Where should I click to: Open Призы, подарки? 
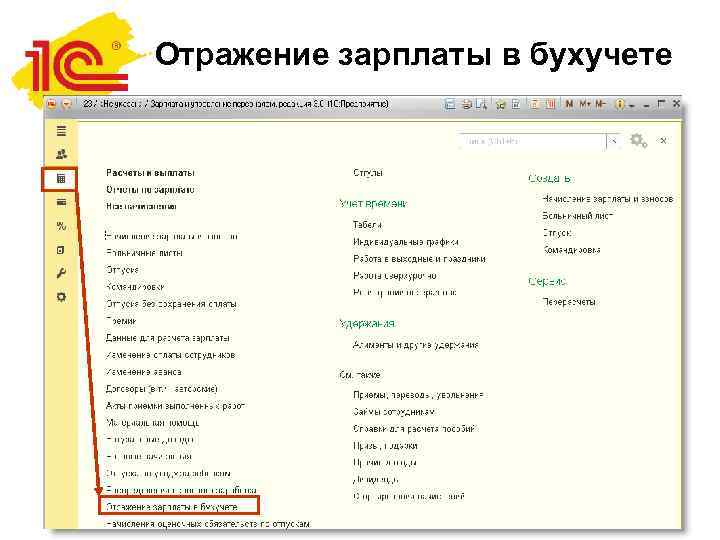coord(385,445)
